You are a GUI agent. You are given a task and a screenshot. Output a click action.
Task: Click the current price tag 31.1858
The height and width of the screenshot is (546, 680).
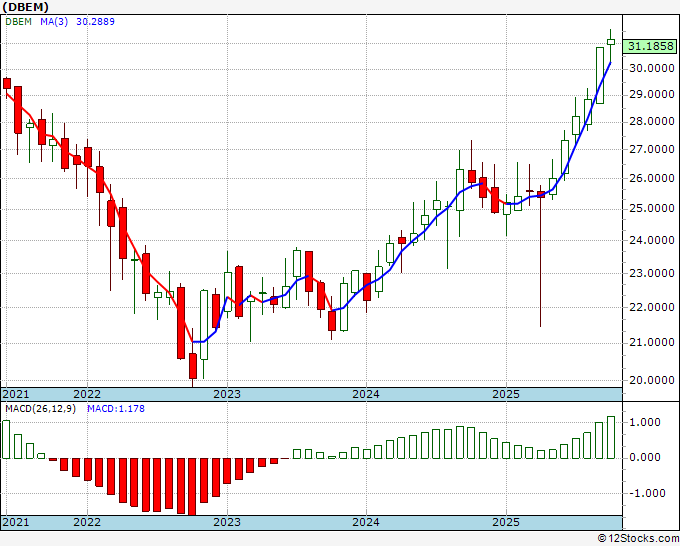[x=650, y=46]
